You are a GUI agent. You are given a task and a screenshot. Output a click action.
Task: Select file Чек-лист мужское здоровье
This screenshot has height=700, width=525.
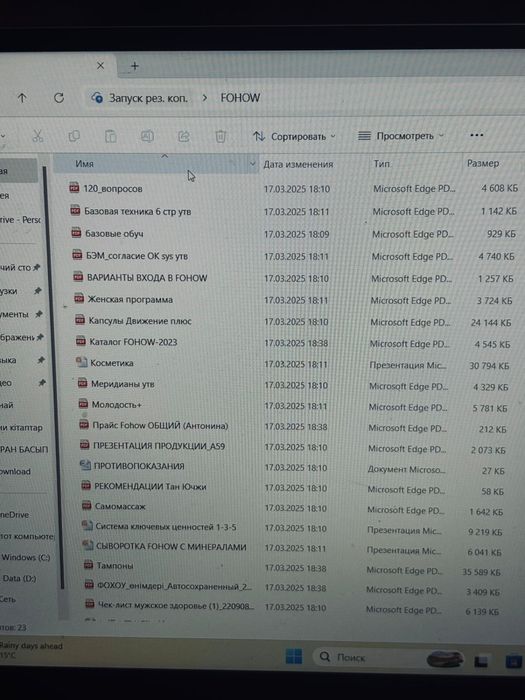tap(176, 605)
